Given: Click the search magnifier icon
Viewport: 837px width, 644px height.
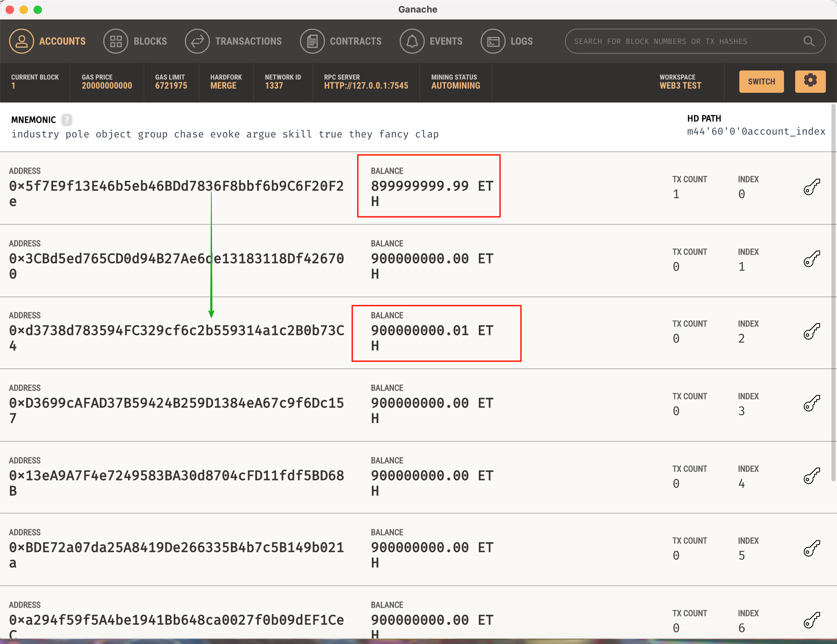Looking at the screenshot, I should click(809, 41).
